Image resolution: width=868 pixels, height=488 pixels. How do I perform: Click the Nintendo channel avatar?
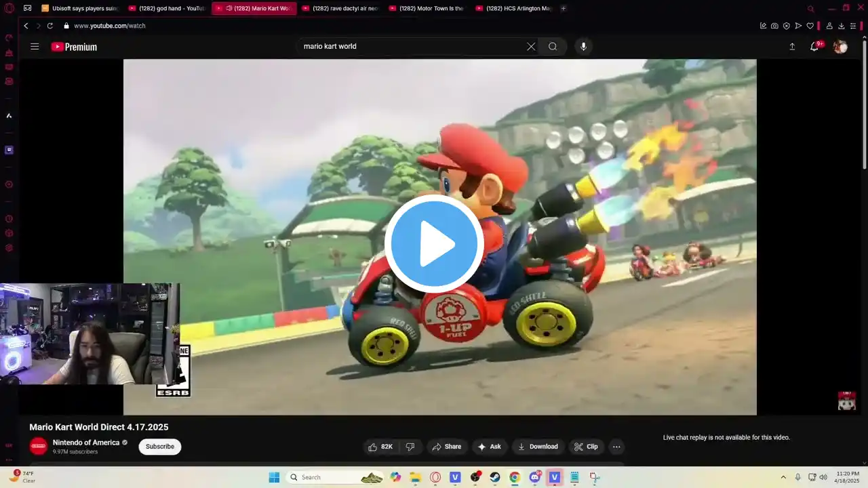click(39, 446)
